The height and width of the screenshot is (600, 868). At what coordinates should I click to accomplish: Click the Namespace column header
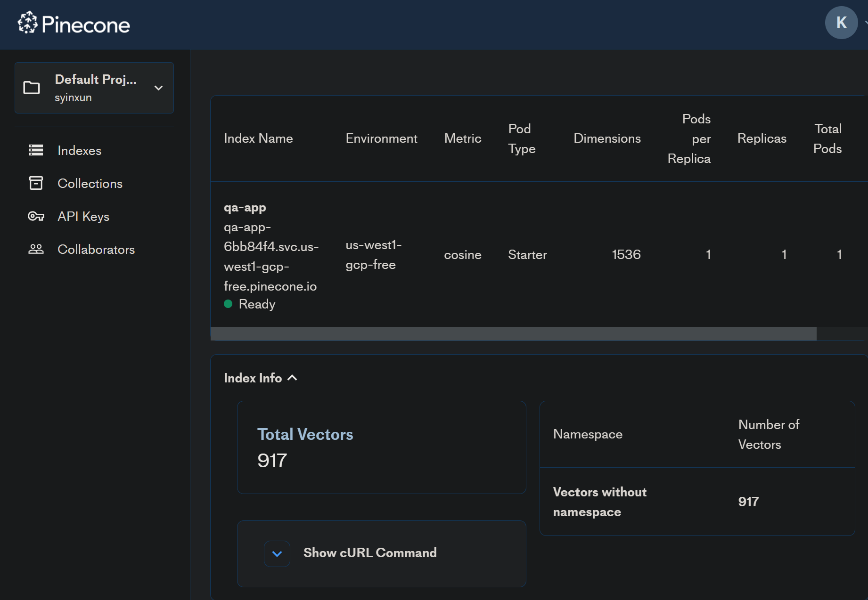(588, 434)
